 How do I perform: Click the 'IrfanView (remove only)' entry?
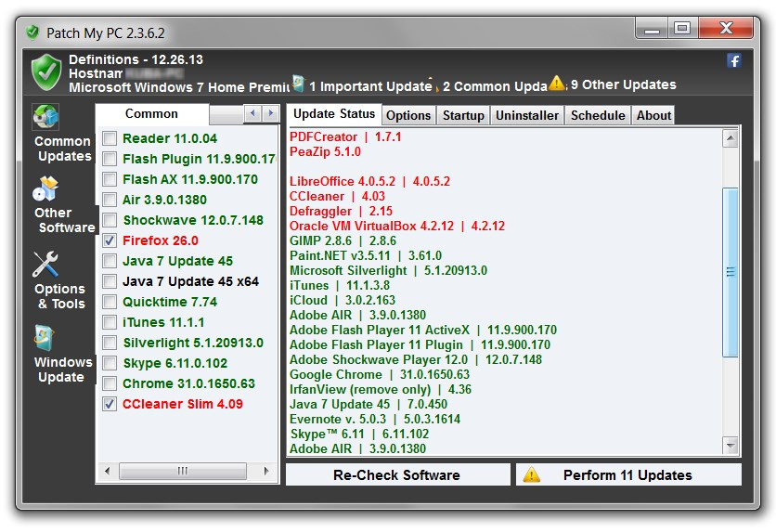point(380,389)
